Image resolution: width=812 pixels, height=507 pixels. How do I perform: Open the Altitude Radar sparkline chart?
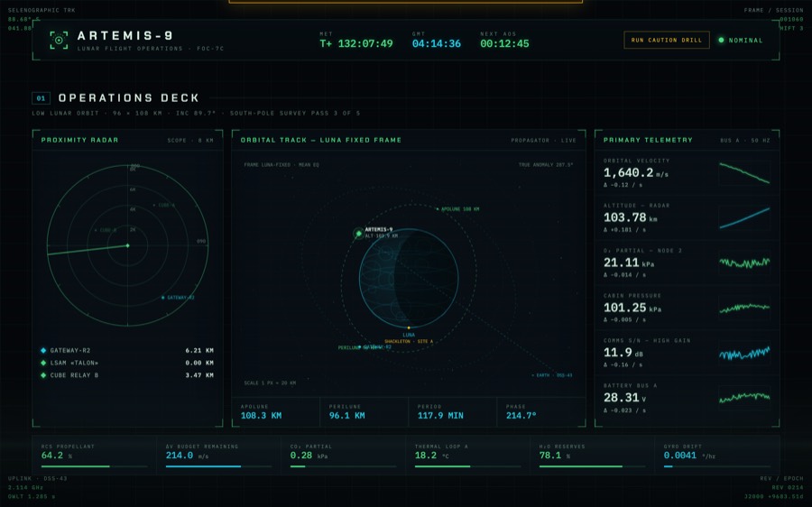(x=744, y=218)
